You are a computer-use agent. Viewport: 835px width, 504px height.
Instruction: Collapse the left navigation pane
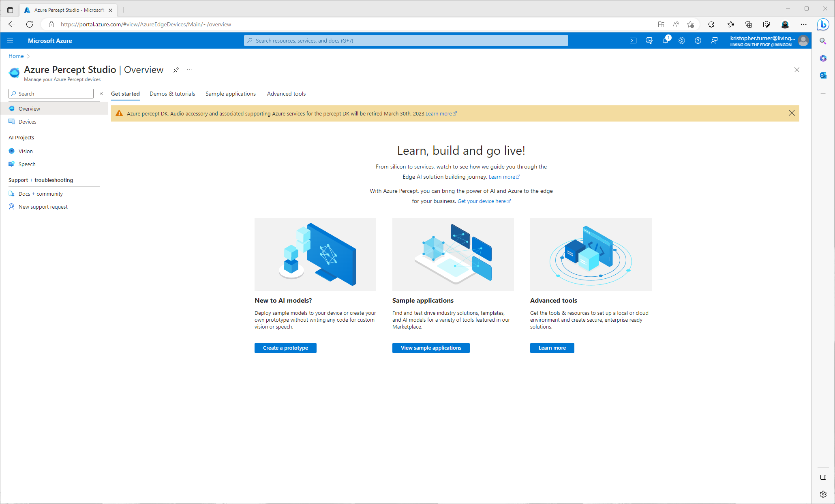click(x=101, y=94)
